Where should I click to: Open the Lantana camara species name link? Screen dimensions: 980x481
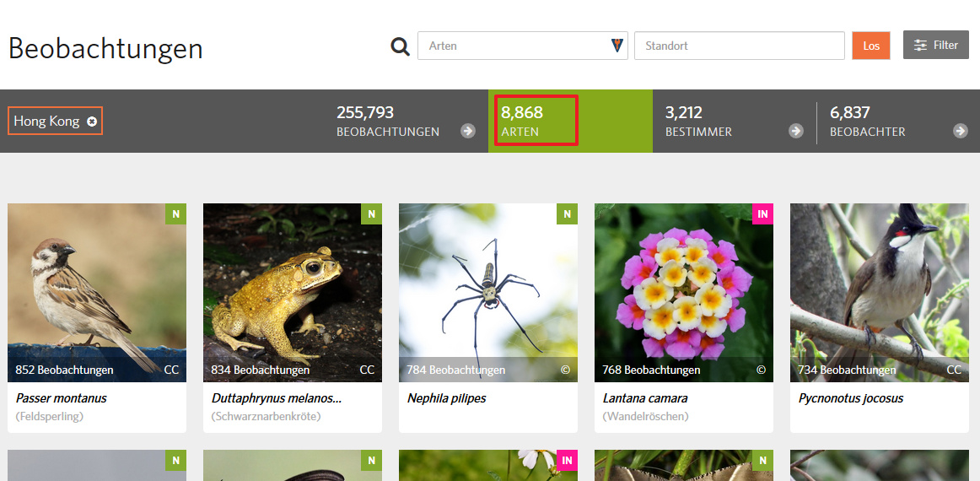click(x=645, y=398)
